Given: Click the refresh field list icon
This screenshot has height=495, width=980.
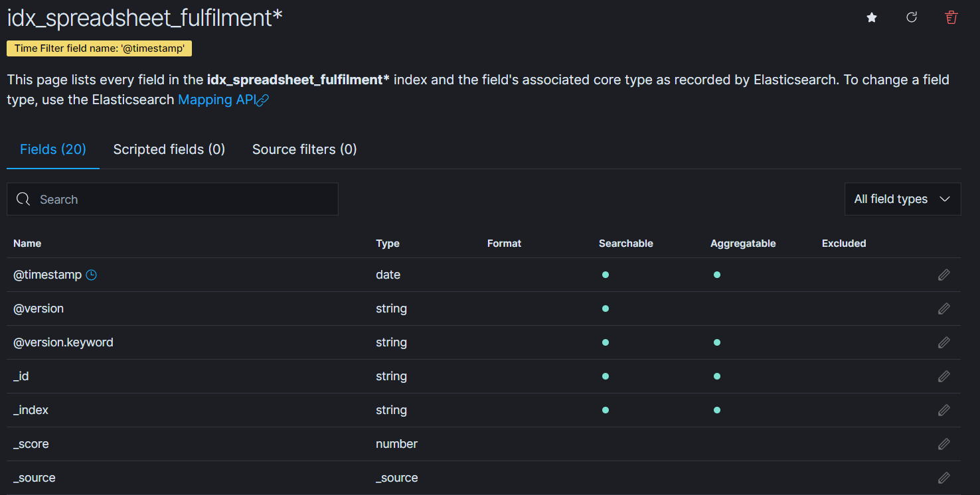Looking at the screenshot, I should click(x=912, y=18).
